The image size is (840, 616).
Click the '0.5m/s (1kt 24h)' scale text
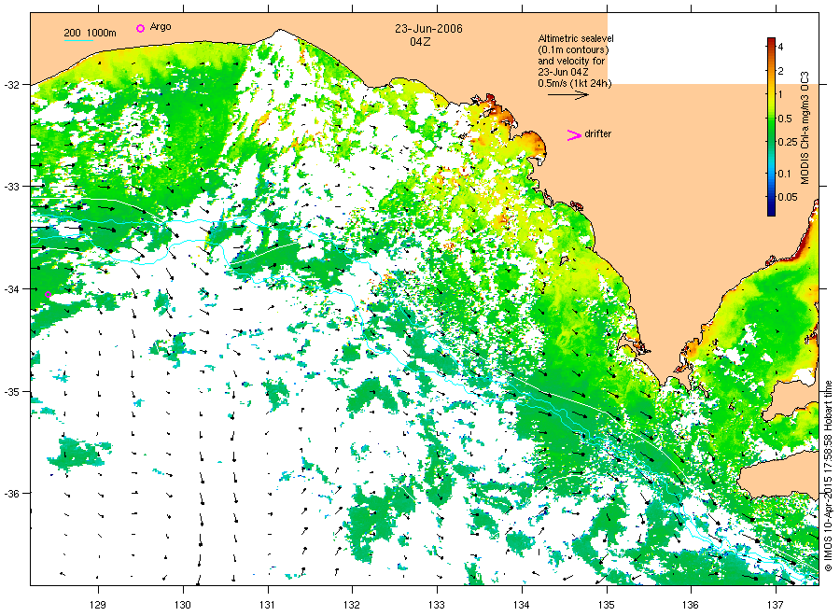tap(575, 83)
